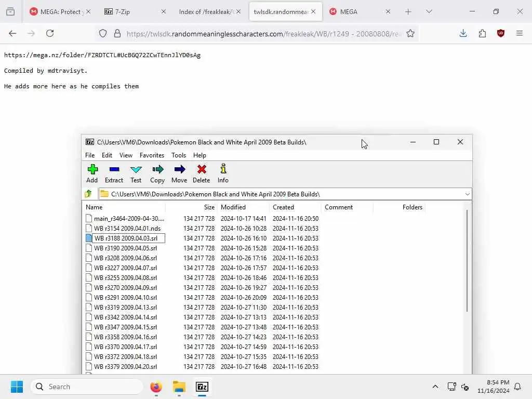
Task: Click the red Delete icon
Action: (202, 174)
